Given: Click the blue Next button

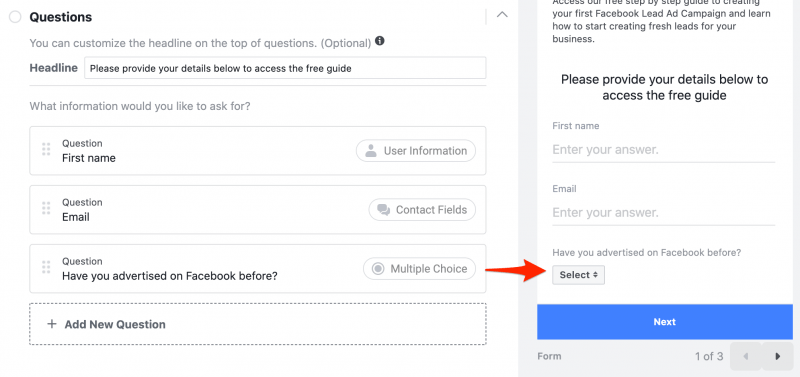Looking at the screenshot, I should pyautogui.click(x=665, y=322).
